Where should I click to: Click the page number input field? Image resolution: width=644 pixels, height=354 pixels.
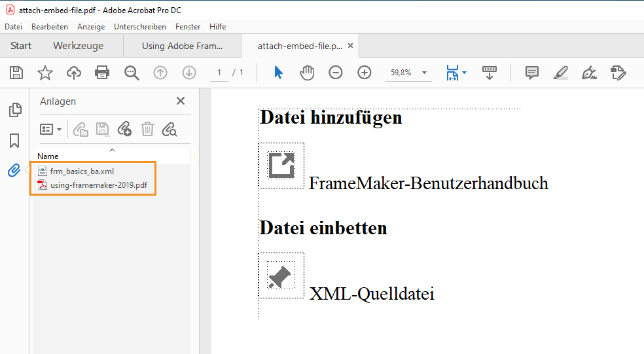pos(219,73)
